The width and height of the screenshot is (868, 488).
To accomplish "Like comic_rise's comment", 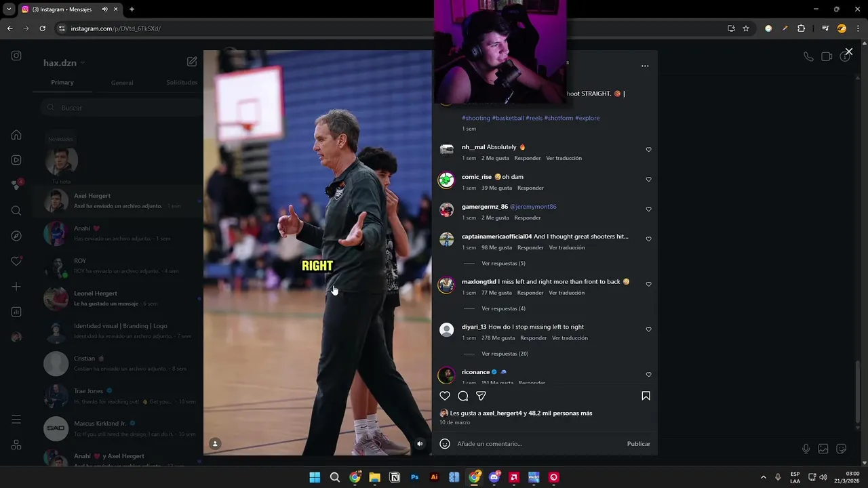I will pyautogui.click(x=648, y=180).
